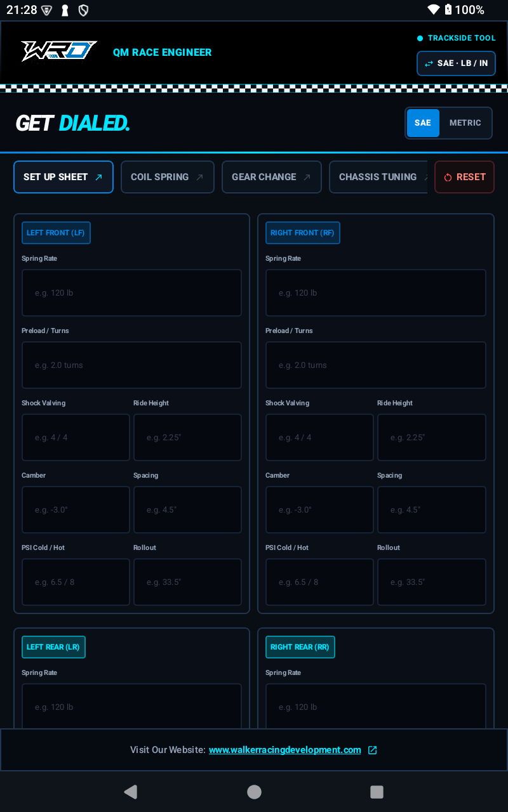
Task: Tap the Android back navigation triangle
Action: pos(131,792)
